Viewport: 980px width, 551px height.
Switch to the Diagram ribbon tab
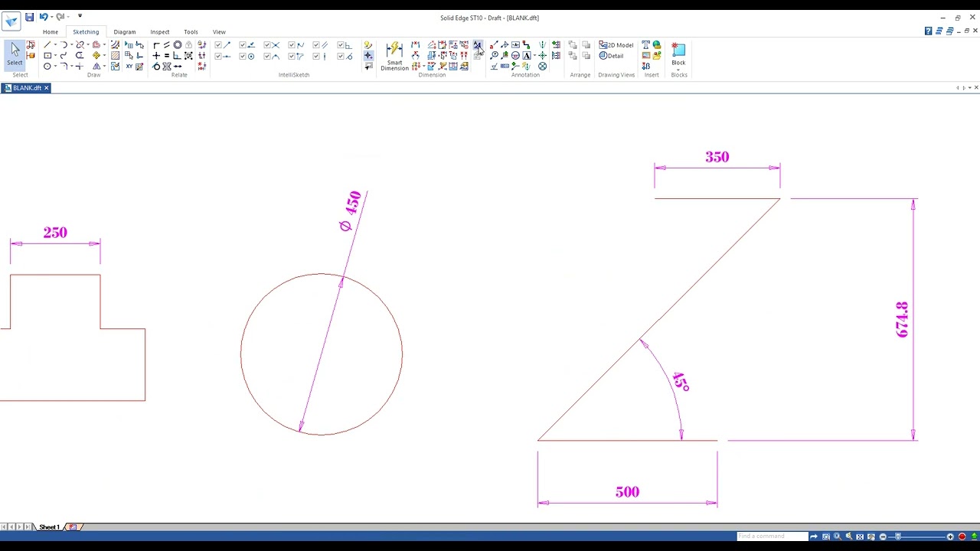coord(124,32)
